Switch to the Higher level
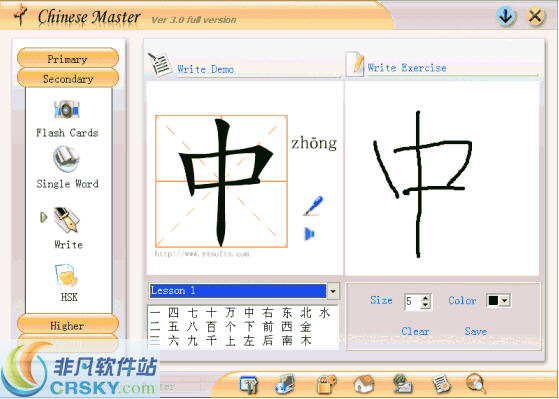The width and height of the screenshot is (559, 399). click(68, 325)
